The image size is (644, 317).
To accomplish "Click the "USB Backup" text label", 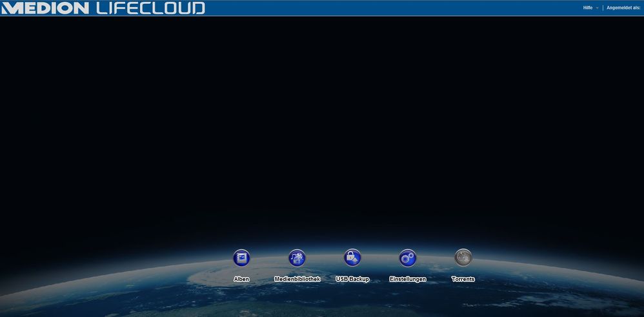I will click(x=352, y=279).
